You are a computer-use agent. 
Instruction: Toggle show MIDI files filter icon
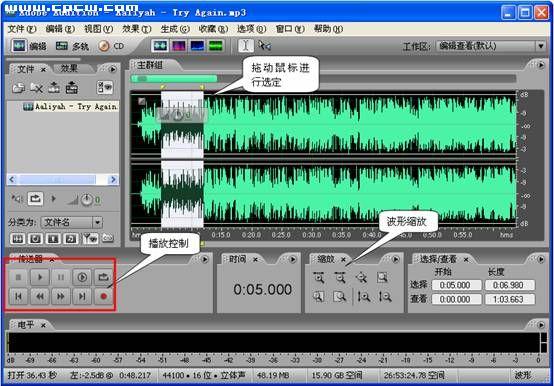tap(71, 239)
